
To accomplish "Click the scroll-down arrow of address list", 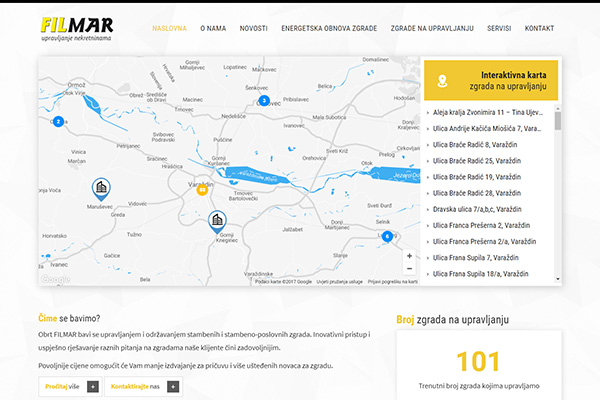I will pyautogui.click(x=558, y=279).
